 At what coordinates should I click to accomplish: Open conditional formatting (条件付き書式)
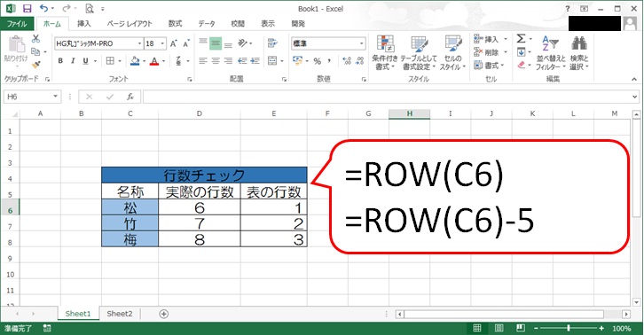point(385,52)
